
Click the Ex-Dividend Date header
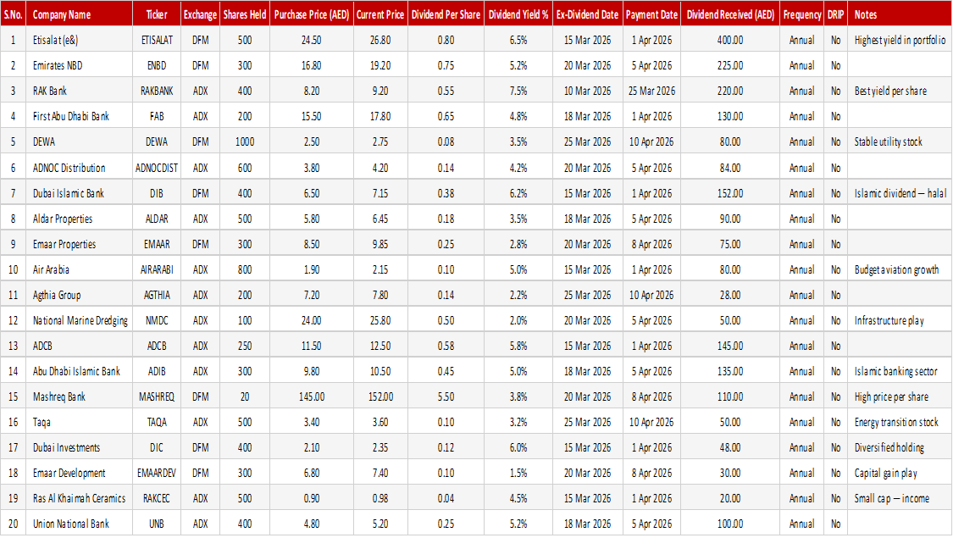[x=587, y=14]
